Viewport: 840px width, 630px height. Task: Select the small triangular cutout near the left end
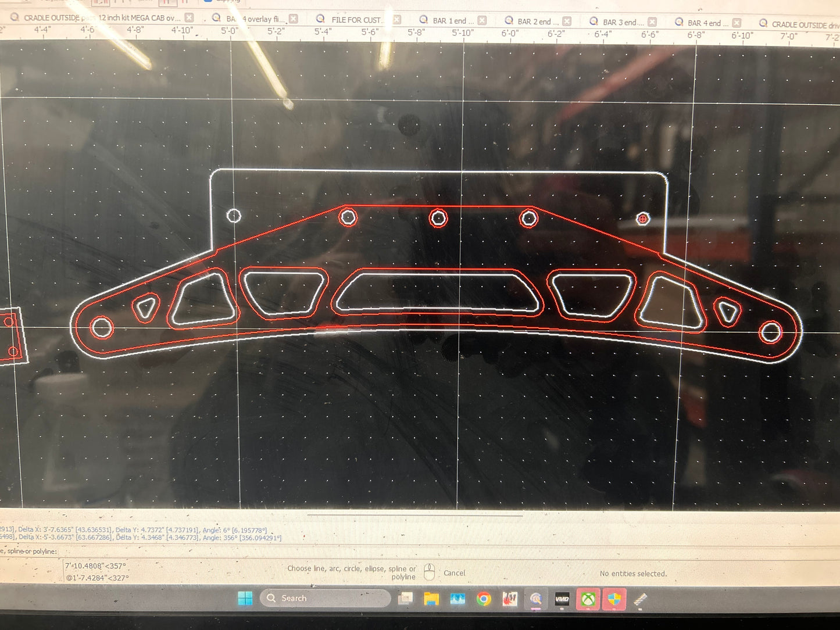pos(146,307)
